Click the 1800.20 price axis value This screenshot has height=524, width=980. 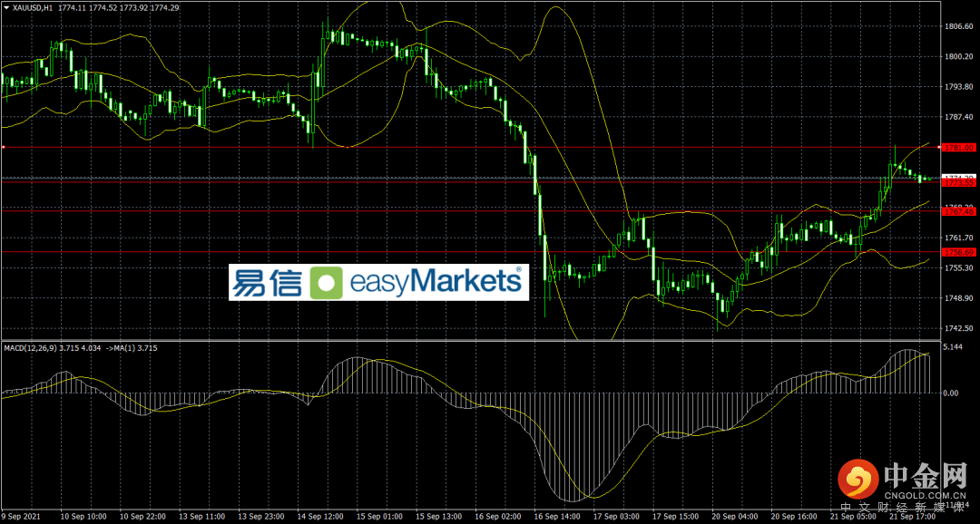pyautogui.click(x=959, y=56)
